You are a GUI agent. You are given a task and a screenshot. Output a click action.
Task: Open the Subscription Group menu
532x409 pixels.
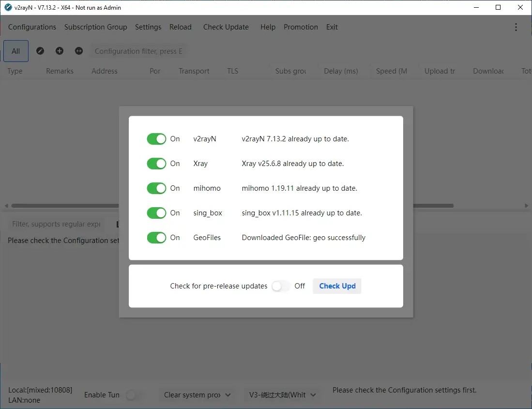pos(96,27)
